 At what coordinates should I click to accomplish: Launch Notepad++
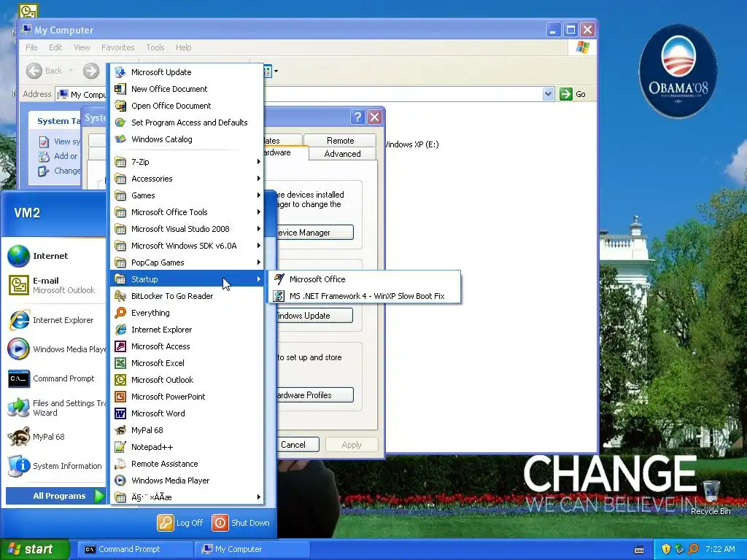pos(187,447)
